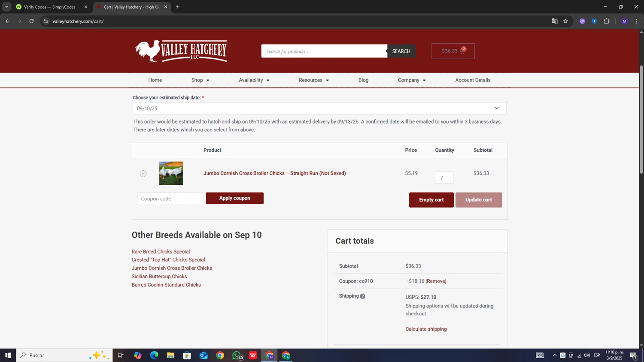Image resolution: width=644 pixels, height=362 pixels.
Task: Bookmark this page with the star icon
Action: (x=565, y=21)
